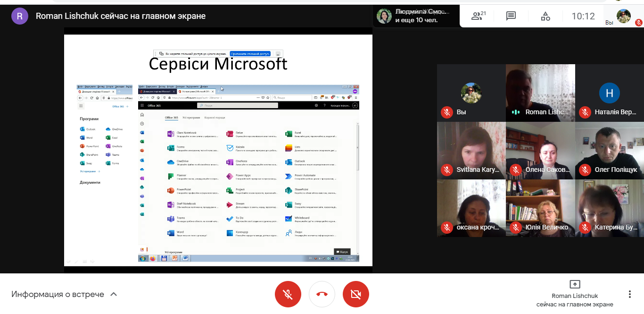Click the Start button on shared Windows taskbar
The height and width of the screenshot is (314, 644).
[x=142, y=258]
